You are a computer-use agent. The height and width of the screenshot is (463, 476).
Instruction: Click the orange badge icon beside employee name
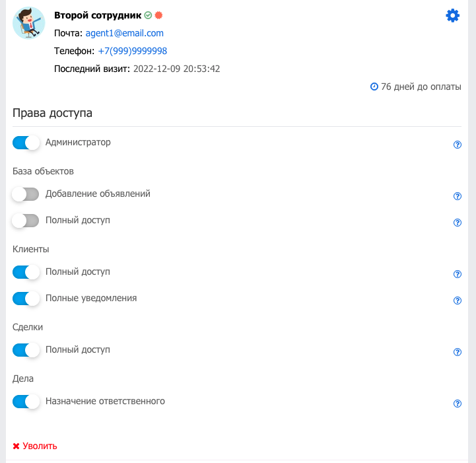coord(158,15)
